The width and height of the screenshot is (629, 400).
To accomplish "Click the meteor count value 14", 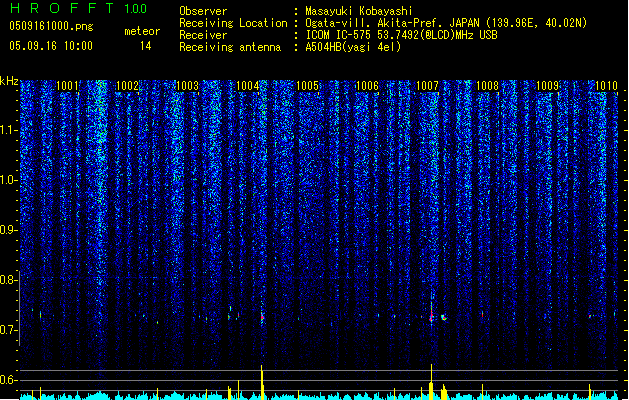I will (x=146, y=46).
